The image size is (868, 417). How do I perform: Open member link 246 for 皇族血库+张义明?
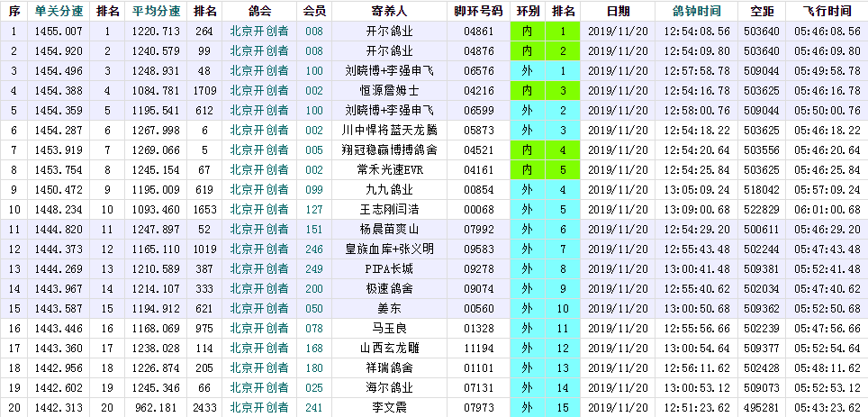tap(314, 249)
